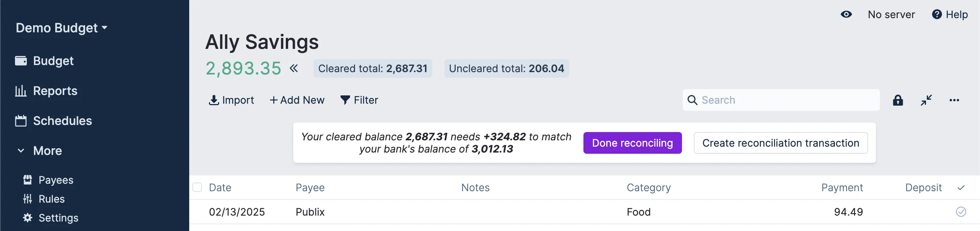This screenshot has width=980, height=231.
Task: Toggle privacy mode with the eye icon
Action: point(846,15)
